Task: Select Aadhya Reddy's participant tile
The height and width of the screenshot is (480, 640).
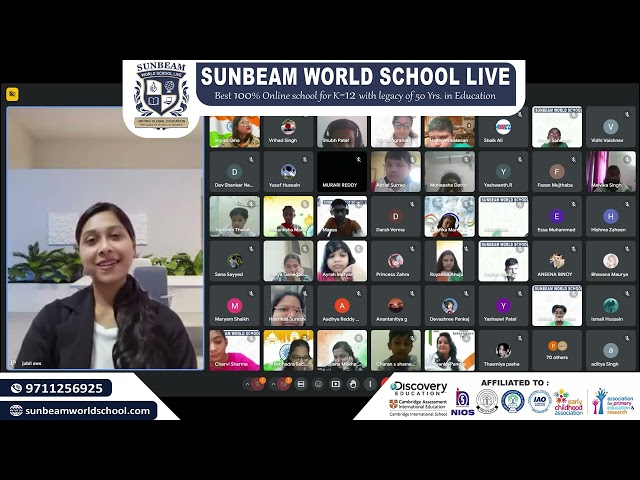Action: tap(342, 306)
